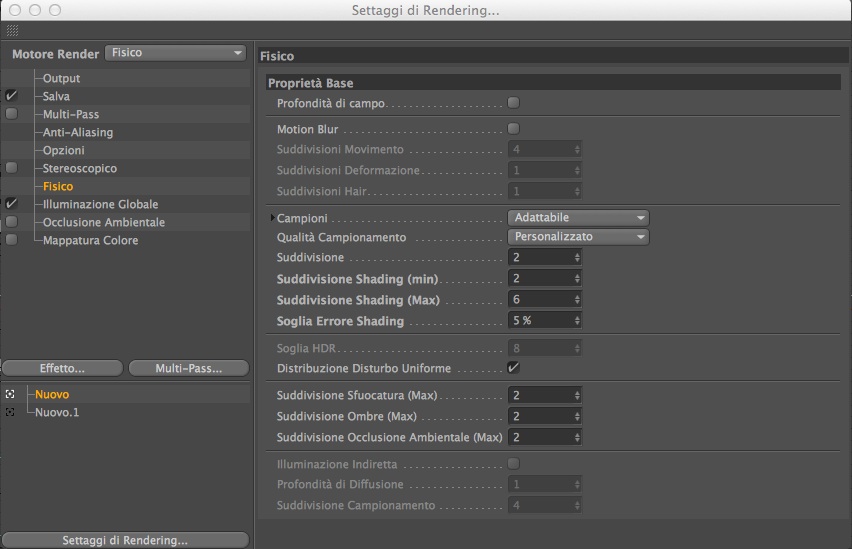
Task: Click the grip icon below the title bar
Action: click(12, 31)
